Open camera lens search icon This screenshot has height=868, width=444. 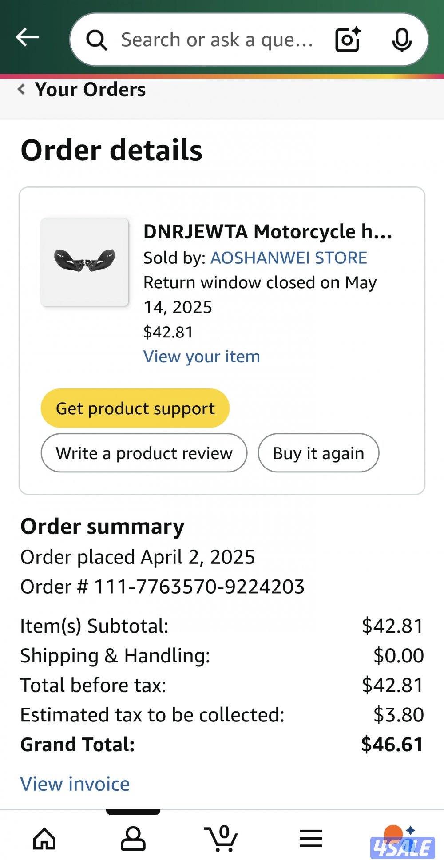click(x=347, y=40)
